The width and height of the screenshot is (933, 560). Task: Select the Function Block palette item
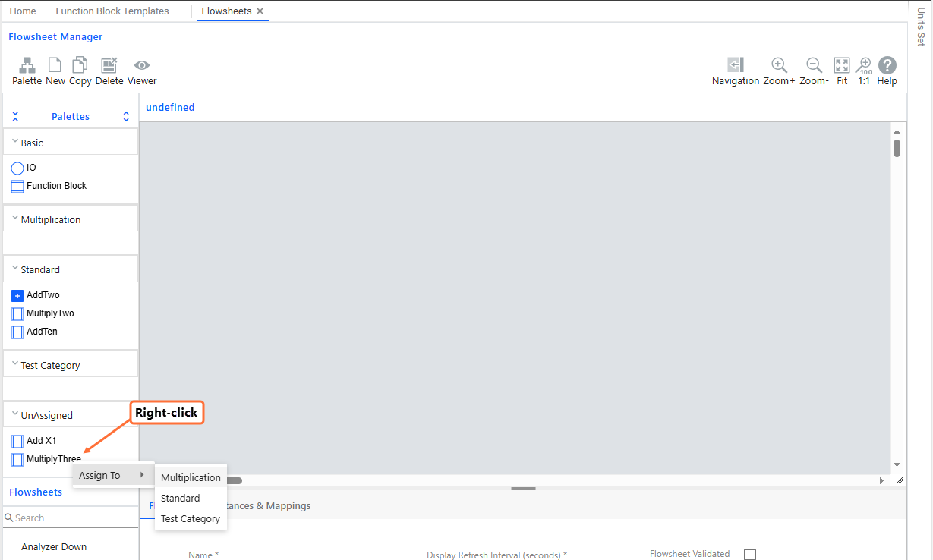[x=17, y=187]
